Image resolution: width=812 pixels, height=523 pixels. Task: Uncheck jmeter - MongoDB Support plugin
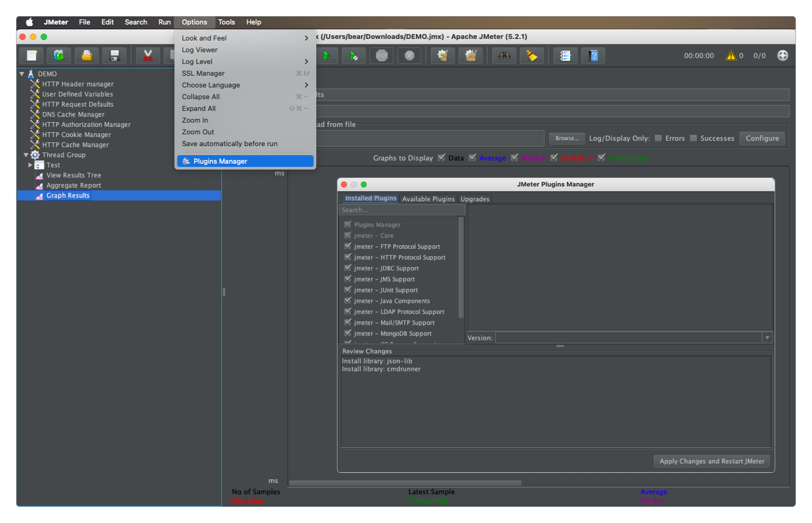click(348, 333)
